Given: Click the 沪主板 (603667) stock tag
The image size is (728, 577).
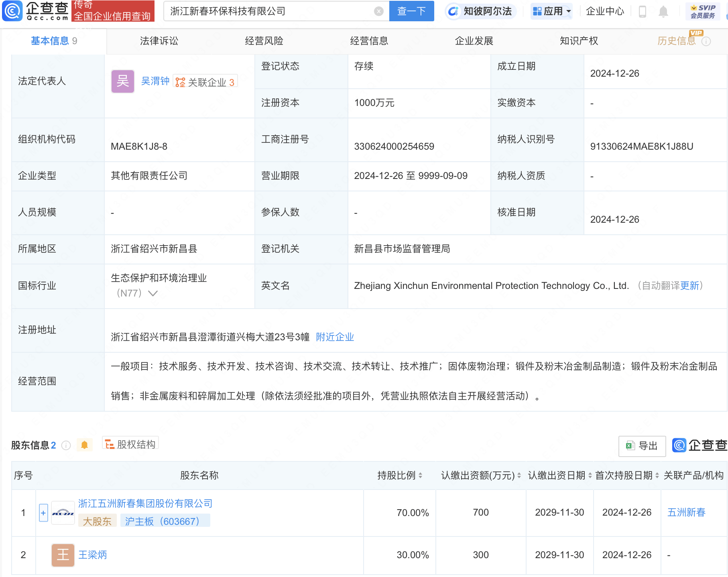Looking at the screenshot, I should click(x=165, y=521).
